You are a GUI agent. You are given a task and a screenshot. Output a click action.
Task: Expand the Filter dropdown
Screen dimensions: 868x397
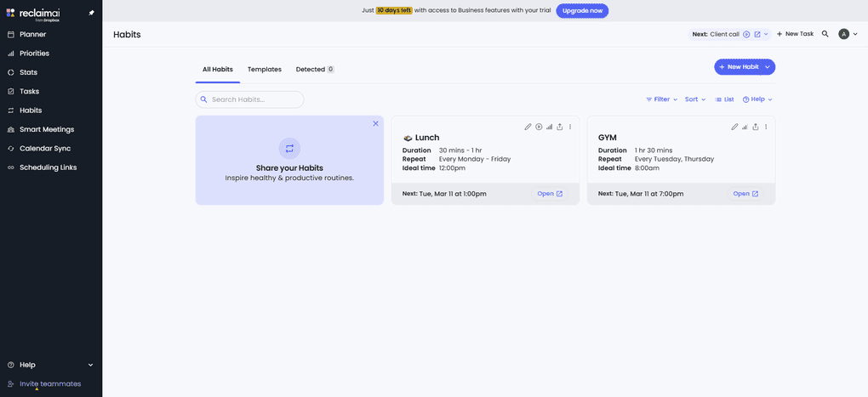point(661,99)
